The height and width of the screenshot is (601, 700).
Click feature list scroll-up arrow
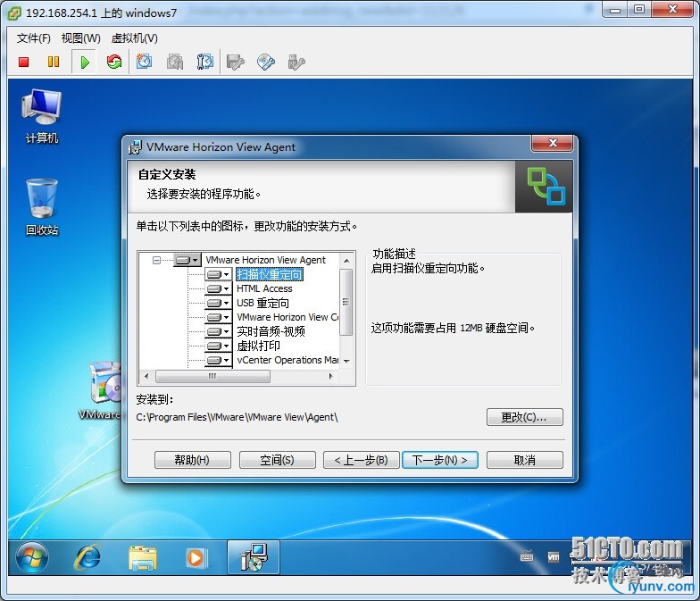346,261
